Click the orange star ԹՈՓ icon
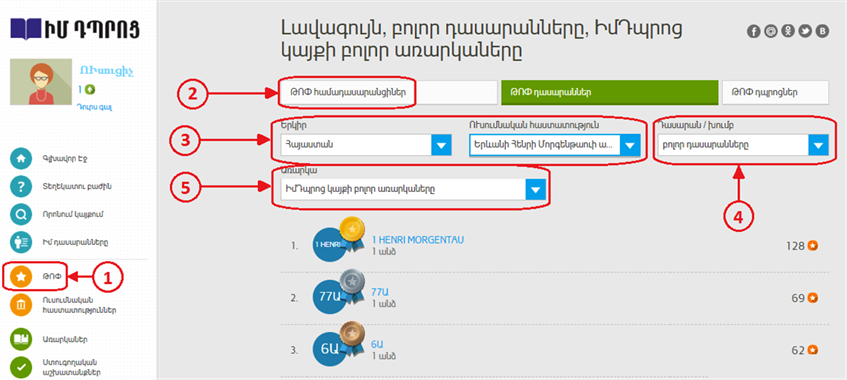 coord(21,277)
